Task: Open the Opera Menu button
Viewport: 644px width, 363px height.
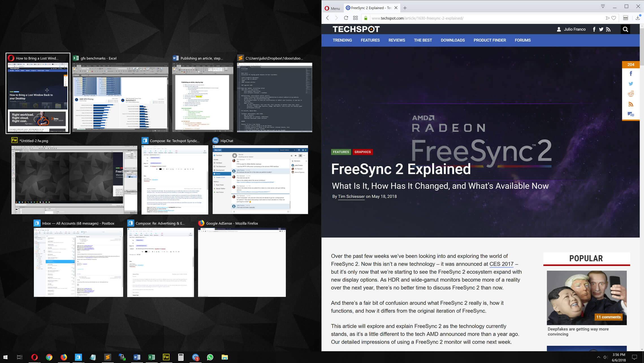Action: (x=332, y=8)
